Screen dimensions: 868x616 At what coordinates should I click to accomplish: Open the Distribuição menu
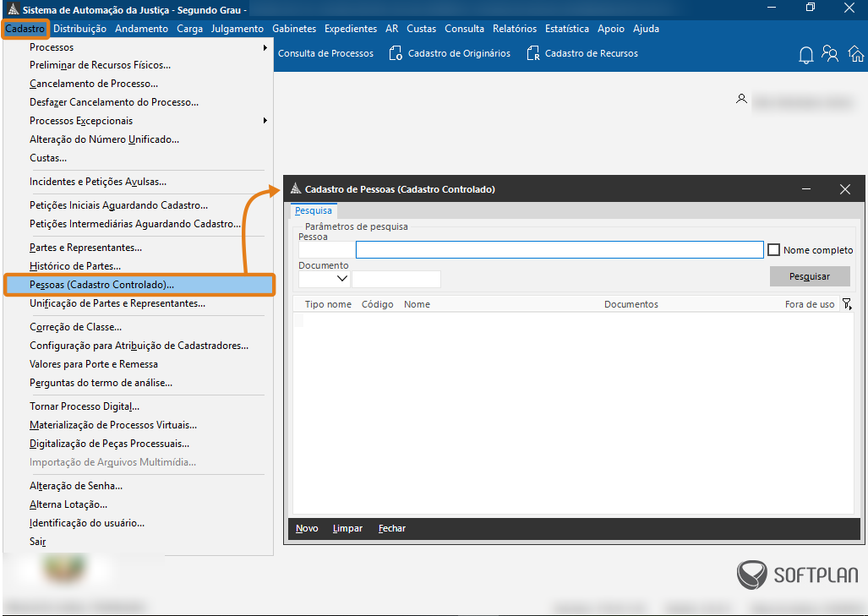tap(79, 29)
